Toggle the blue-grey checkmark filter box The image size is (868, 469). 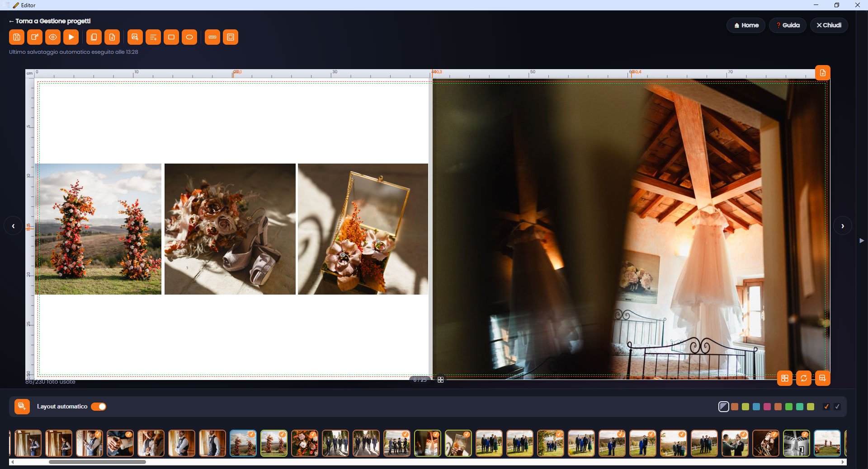pyautogui.click(x=837, y=407)
